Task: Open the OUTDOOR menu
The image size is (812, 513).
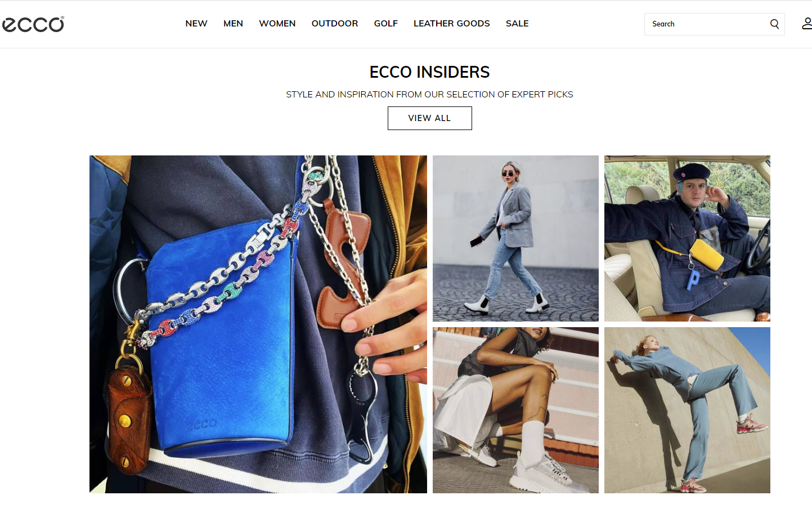Action: [x=335, y=24]
